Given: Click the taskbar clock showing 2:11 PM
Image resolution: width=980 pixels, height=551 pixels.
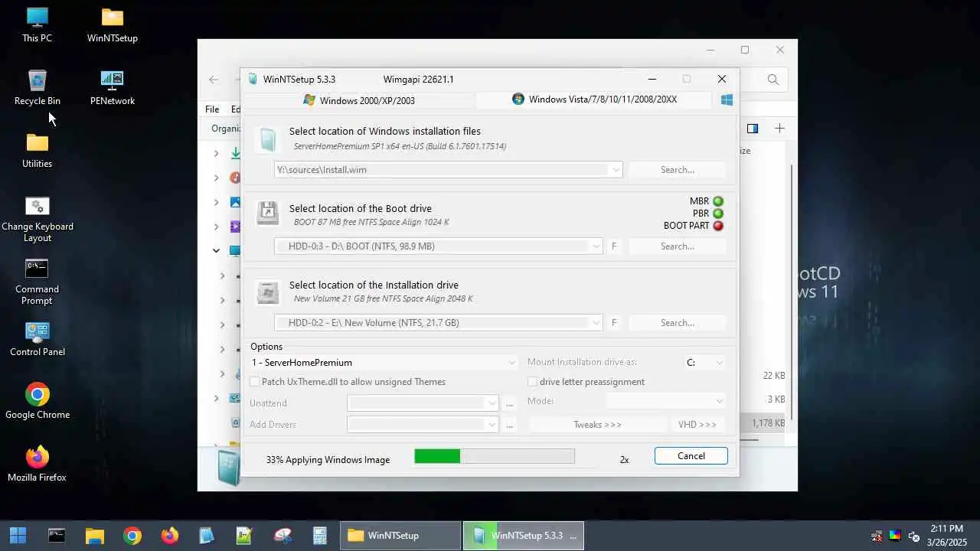Looking at the screenshot, I should [946, 535].
